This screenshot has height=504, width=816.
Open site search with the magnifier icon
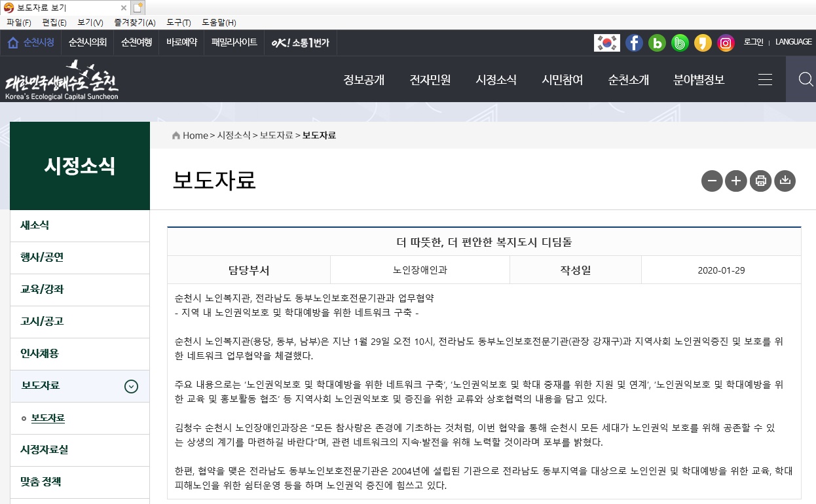(x=806, y=79)
